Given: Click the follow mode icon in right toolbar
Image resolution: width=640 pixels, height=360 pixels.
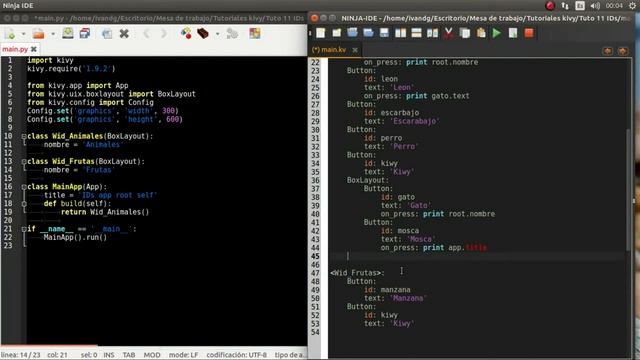Looking at the screenshot, I should 432,33.
